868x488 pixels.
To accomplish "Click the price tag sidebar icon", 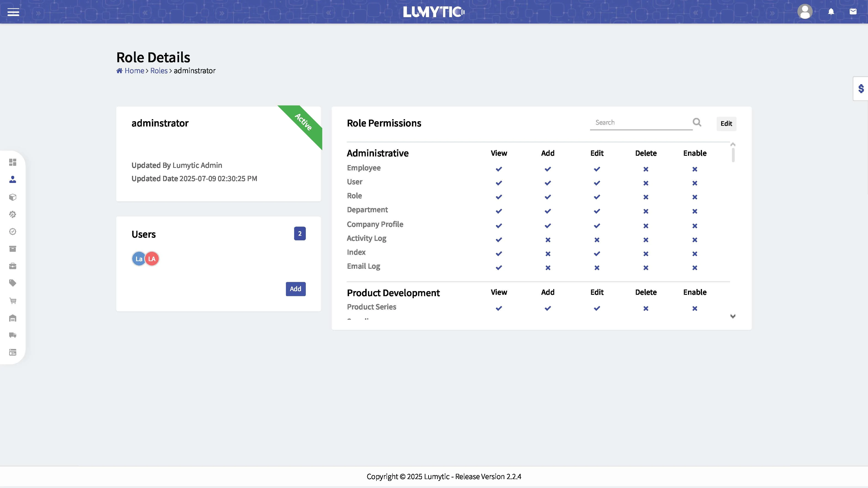I will [13, 283].
